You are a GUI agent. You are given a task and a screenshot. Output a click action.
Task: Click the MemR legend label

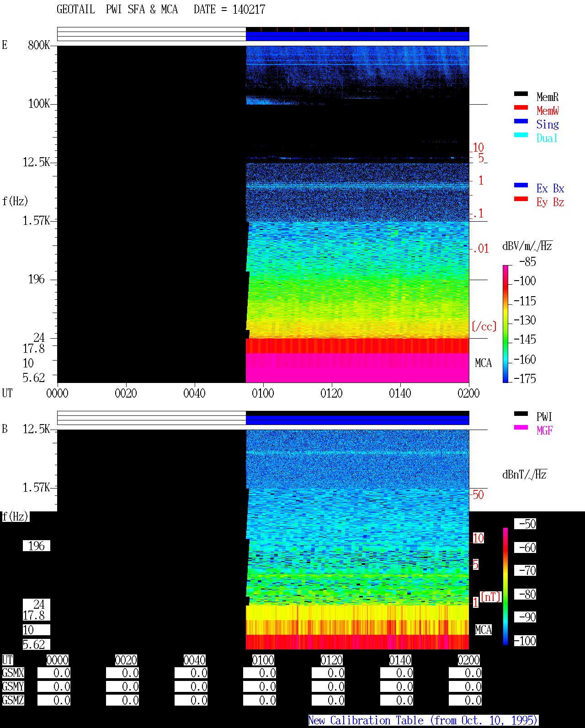click(548, 97)
